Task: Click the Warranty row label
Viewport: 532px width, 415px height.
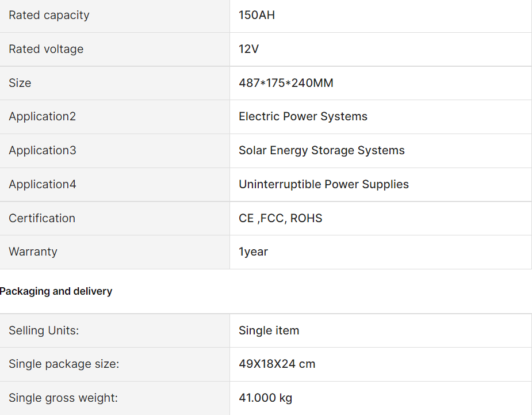Action: 33,252
